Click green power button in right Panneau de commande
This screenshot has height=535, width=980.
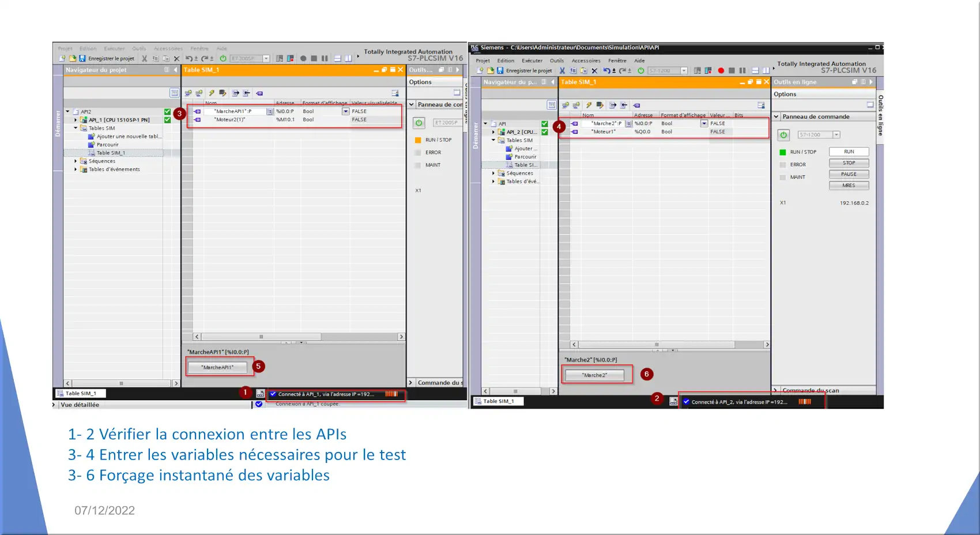click(783, 135)
